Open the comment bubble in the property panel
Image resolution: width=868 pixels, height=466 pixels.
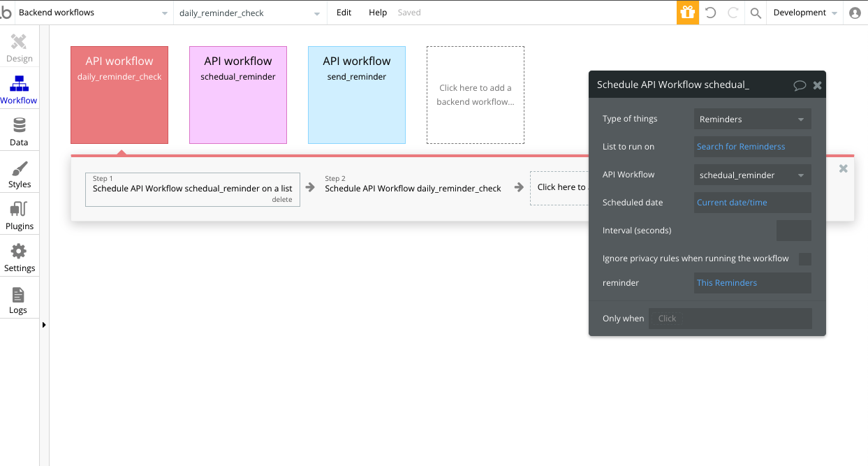click(x=800, y=85)
